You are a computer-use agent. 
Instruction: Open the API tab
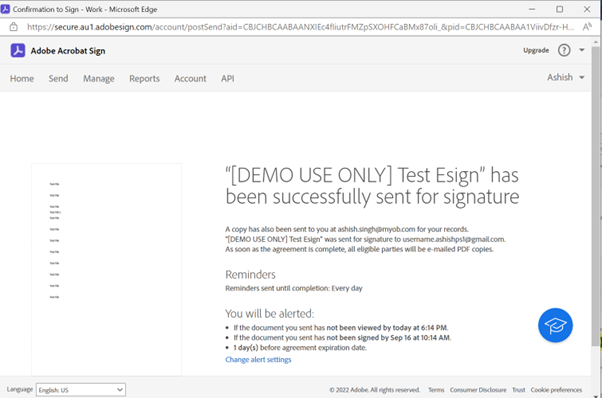[227, 79]
